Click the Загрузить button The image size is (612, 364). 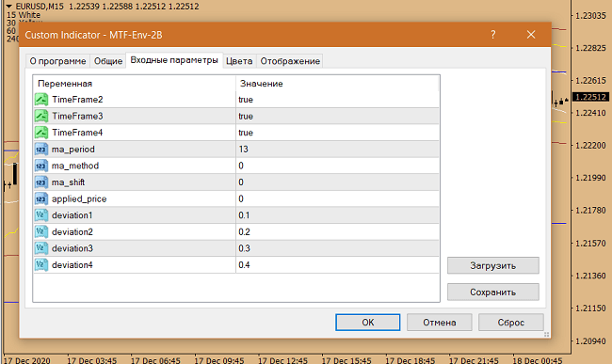click(493, 265)
